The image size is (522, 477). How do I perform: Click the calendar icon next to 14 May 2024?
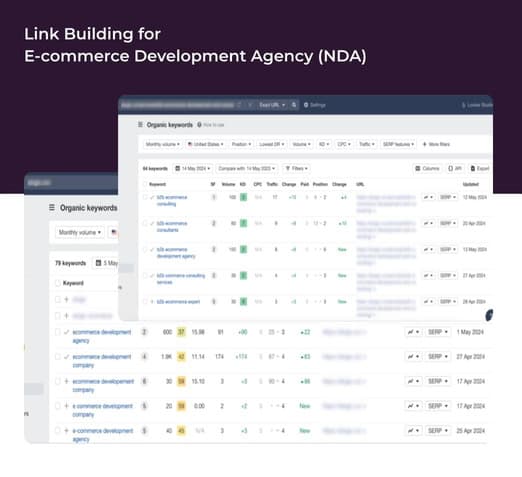[178, 168]
